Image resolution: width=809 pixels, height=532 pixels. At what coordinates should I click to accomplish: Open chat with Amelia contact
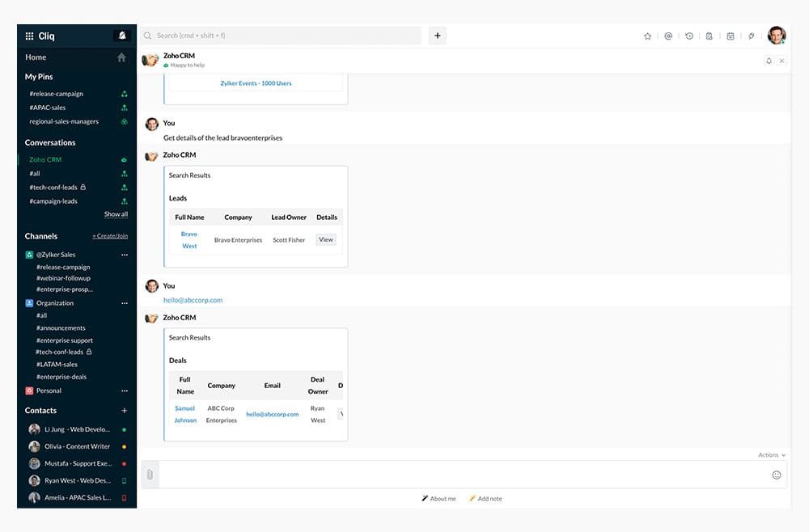pos(77,497)
